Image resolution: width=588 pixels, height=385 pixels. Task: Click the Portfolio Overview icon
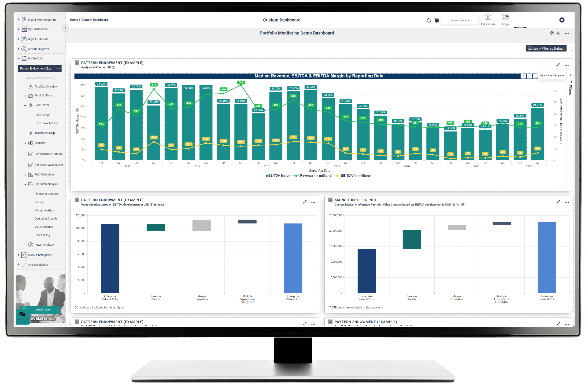pyautogui.click(x=30, y=86)
